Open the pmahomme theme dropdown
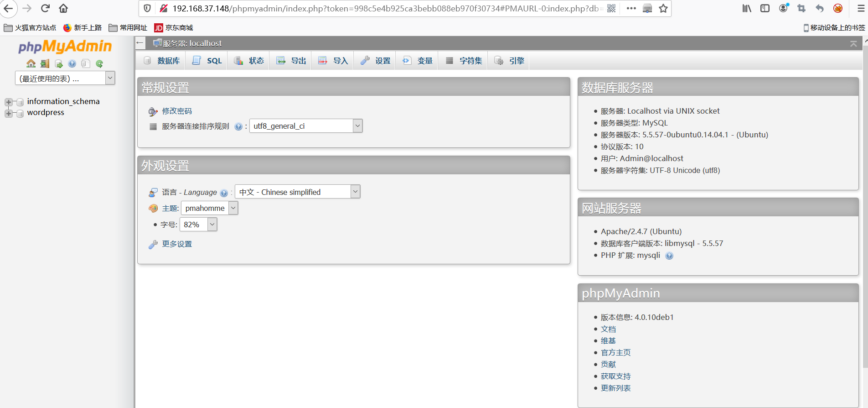The image size is (868, 408). tap(210, 208)
